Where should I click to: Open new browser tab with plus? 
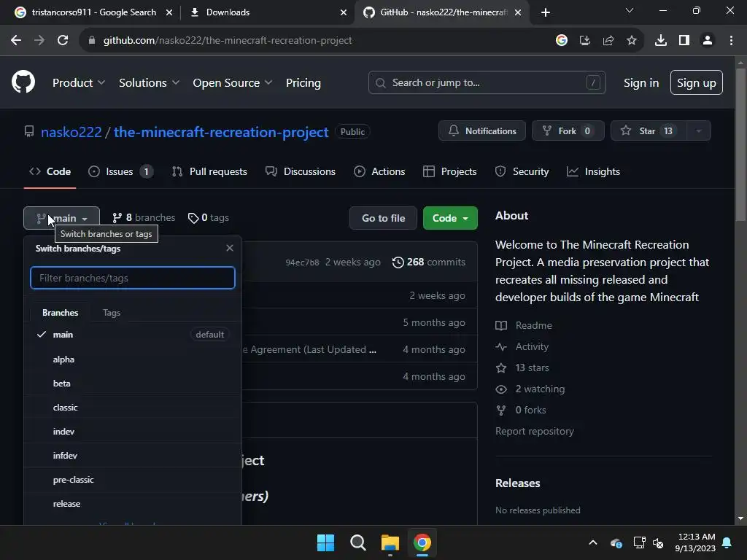546,12
